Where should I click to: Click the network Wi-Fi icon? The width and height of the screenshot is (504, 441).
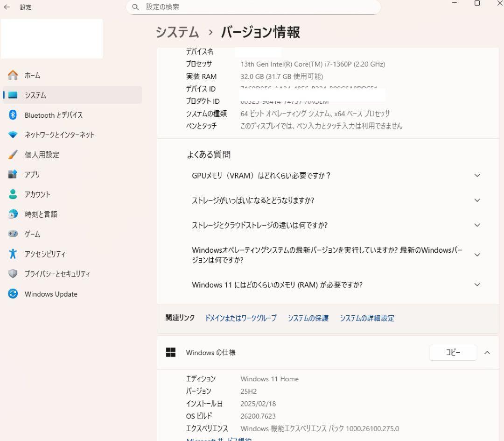(13, 135)
